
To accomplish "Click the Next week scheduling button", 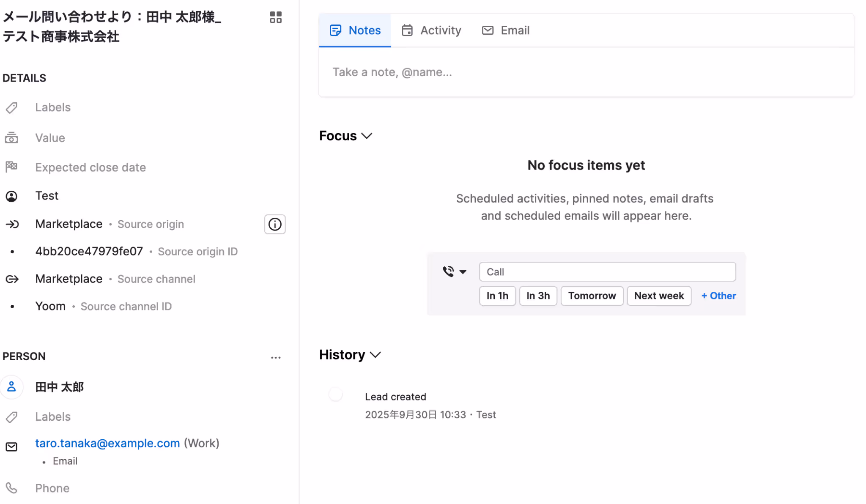I will 658,296.
